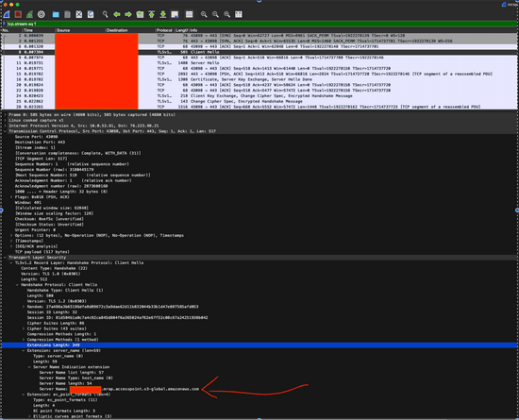Go back in packet history with the left arrow
The width and height of the screenshot is (519, 420).
click(x=117, y=14)
